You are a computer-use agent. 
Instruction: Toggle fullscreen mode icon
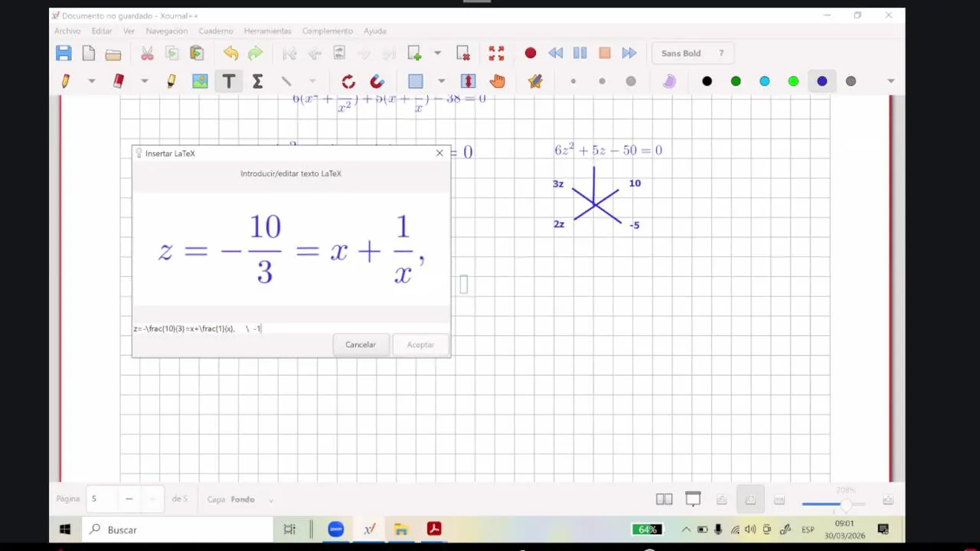pyautogui.click(x=496, y=53)
